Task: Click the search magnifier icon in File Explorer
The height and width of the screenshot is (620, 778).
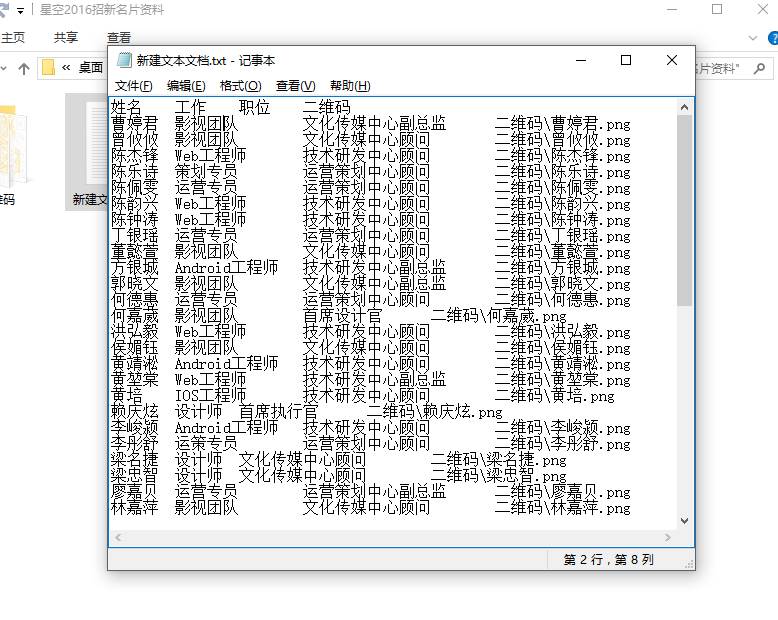Action: click(759, 68)
